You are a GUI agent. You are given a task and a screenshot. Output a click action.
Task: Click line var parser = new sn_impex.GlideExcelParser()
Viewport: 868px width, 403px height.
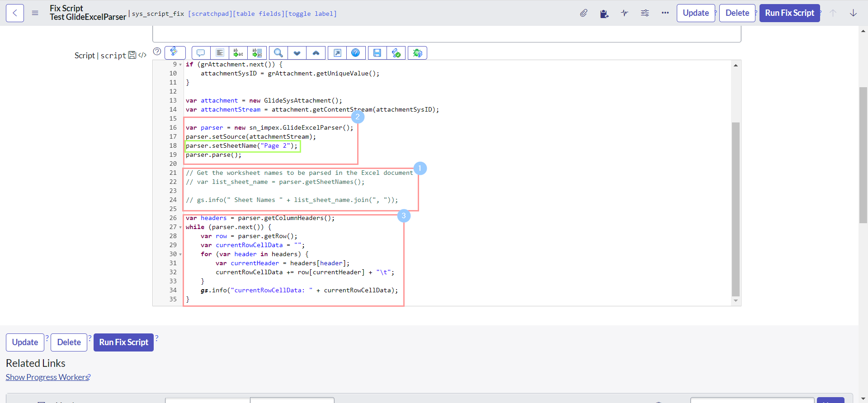pyautogui.click(x=269, y=128)
